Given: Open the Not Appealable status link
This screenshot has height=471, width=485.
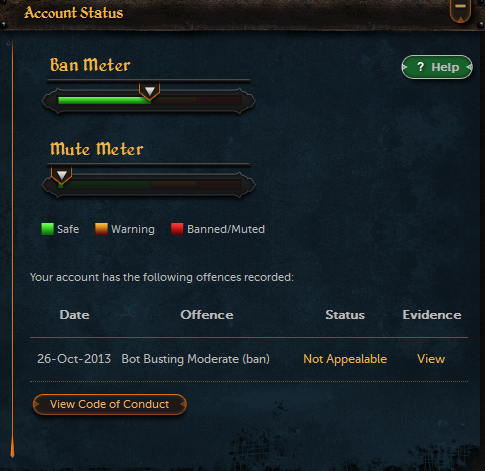Looking at the screenshot, I should point(345,359).
